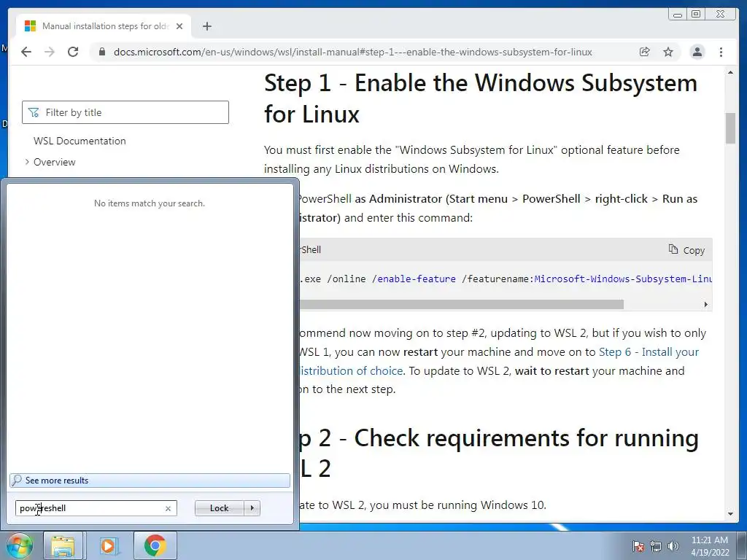Open the taskbar clock and date
This screenshot has height=560, width=747.
point(709,546)
